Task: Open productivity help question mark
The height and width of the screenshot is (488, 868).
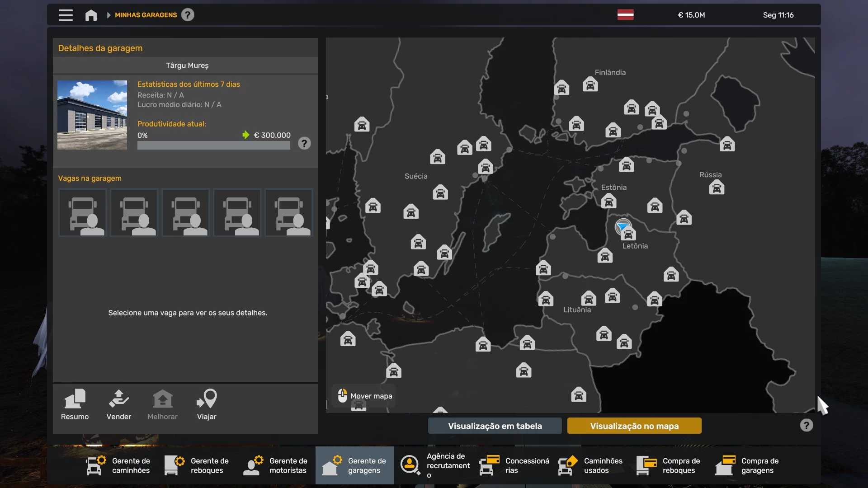Action: tap(304, 143)
